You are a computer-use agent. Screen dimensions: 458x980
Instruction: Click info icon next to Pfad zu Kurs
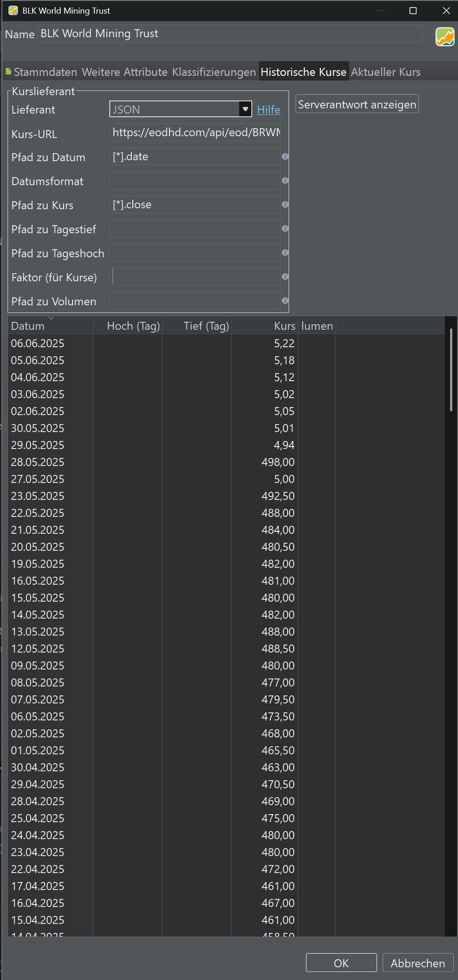(x=285, y=204)
